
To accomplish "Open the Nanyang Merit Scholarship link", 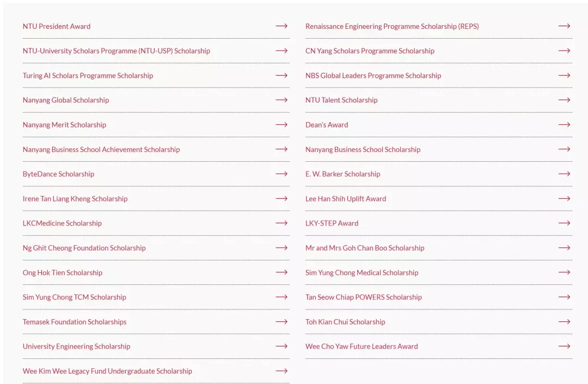I will click(64, 125).
